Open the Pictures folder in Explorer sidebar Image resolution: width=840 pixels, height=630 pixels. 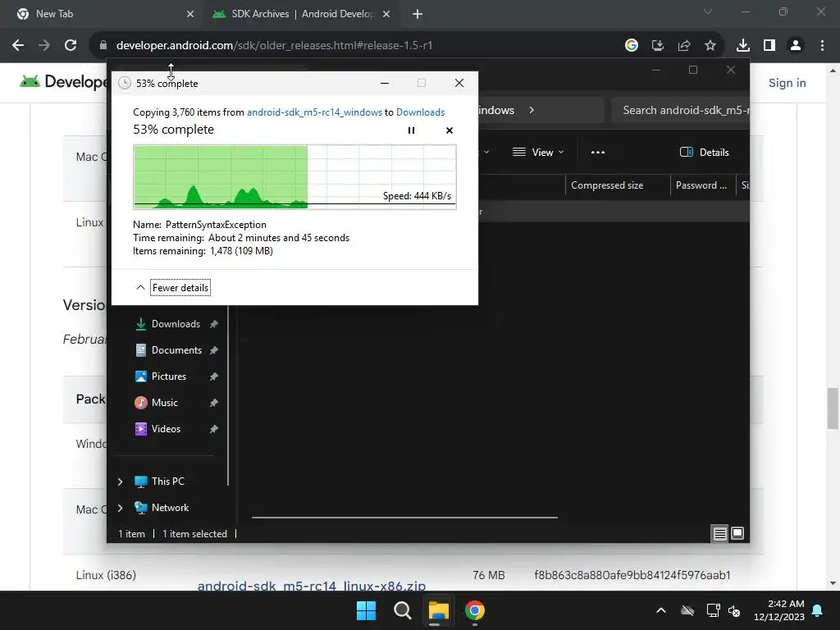[169, 376]
